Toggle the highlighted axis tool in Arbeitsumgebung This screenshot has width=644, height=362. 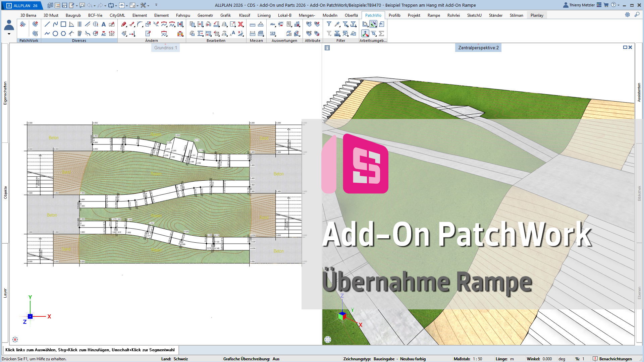tap(365, 34)
